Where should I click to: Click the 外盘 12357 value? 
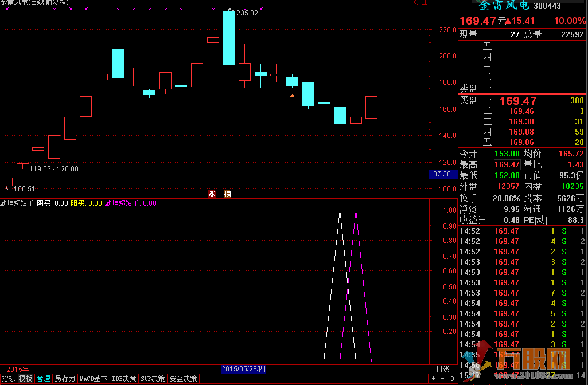pos(508,186)
